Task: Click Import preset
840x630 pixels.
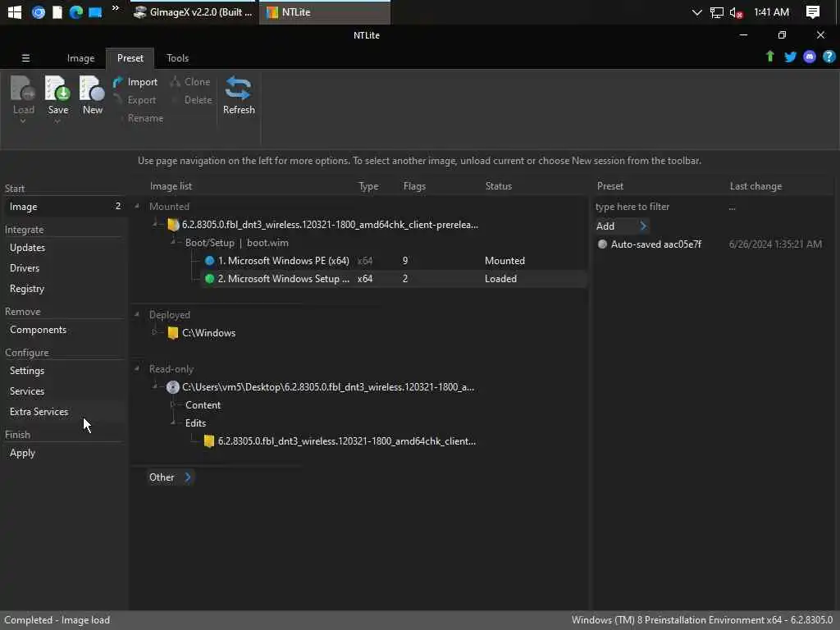Action: [135, 82]
